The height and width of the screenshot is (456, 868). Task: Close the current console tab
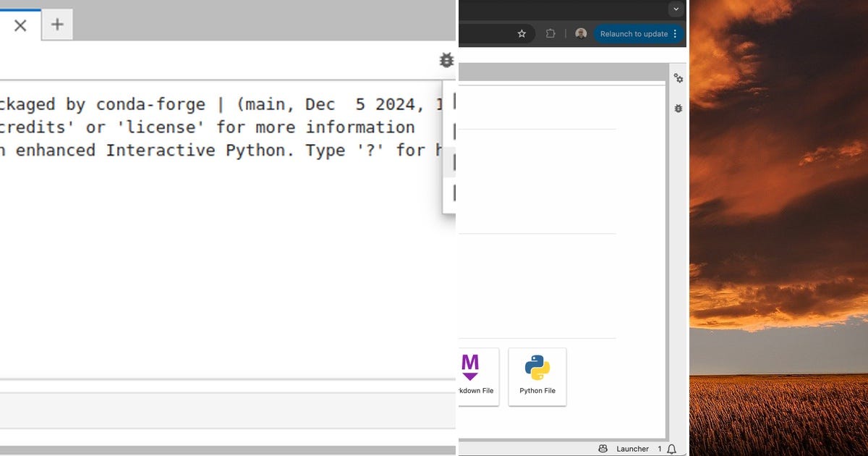coord(20,25)
